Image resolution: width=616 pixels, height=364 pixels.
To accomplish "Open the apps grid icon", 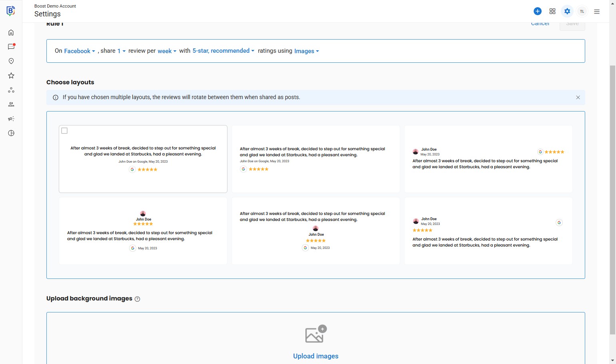I will pyautogui.click(x=552, y=11).
